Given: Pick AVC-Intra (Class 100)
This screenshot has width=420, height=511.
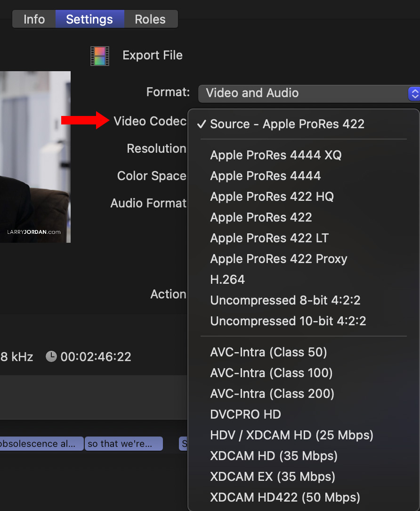Looking at the screenshot, I should coord(272,373).
